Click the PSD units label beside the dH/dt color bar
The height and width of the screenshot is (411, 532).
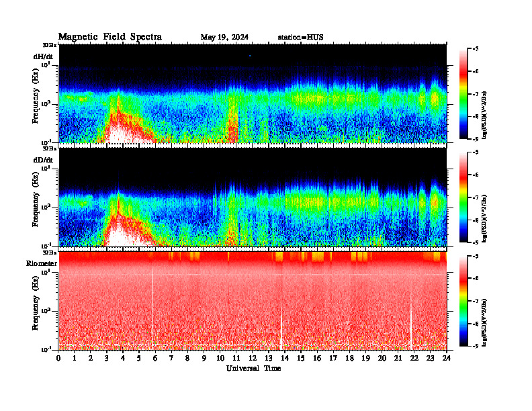click(x=484, y=115)
